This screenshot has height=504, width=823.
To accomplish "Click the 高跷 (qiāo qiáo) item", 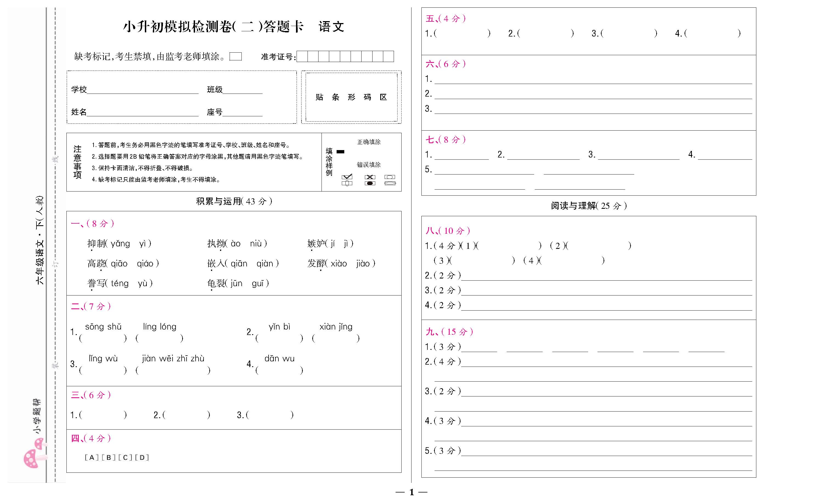I will click(123, 264).
